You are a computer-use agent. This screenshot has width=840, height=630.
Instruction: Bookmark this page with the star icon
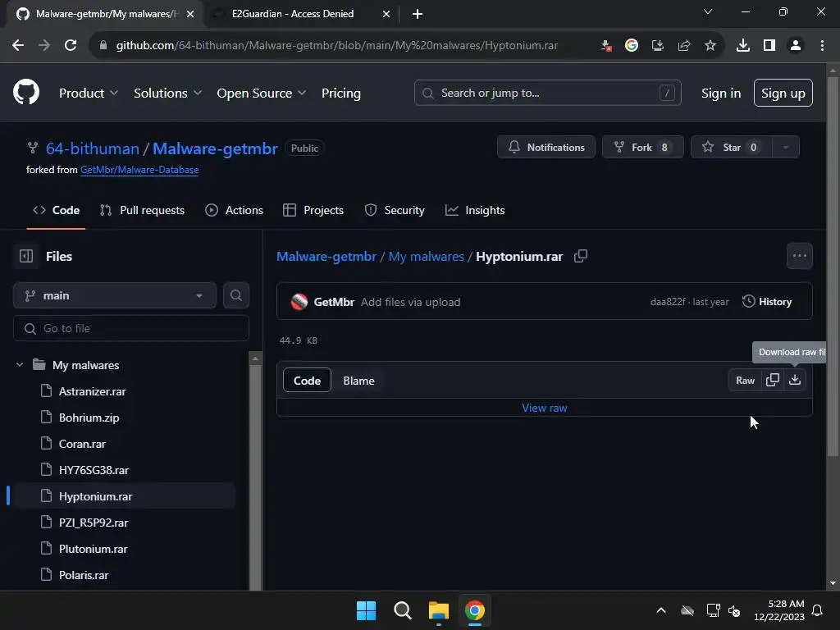point(710,46)
